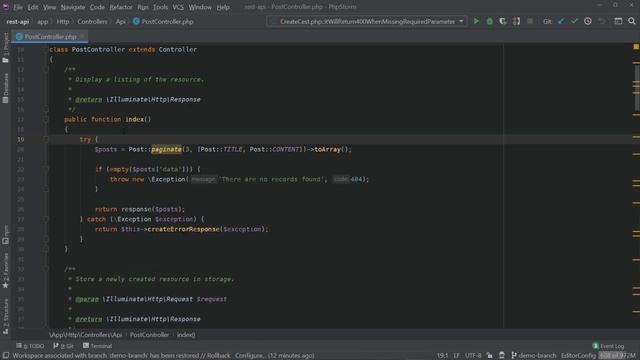Rollback changes with undo arrow icon
640x360 pixels.
point(602,21)
